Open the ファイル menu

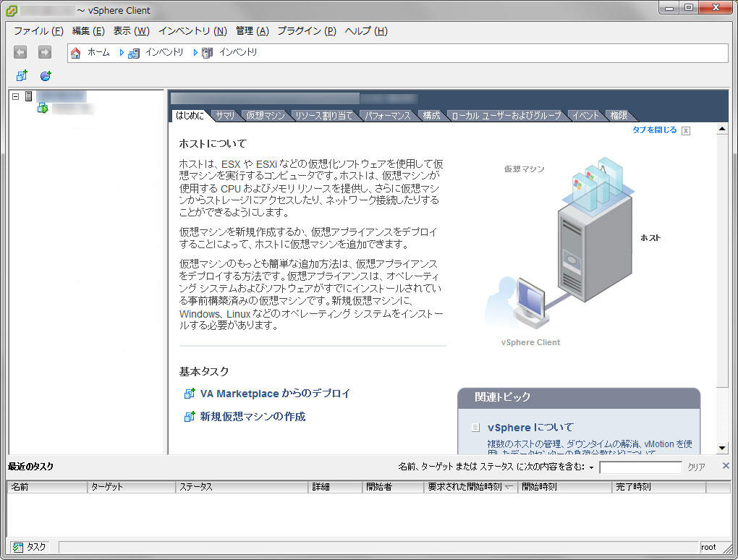(38, 31)
